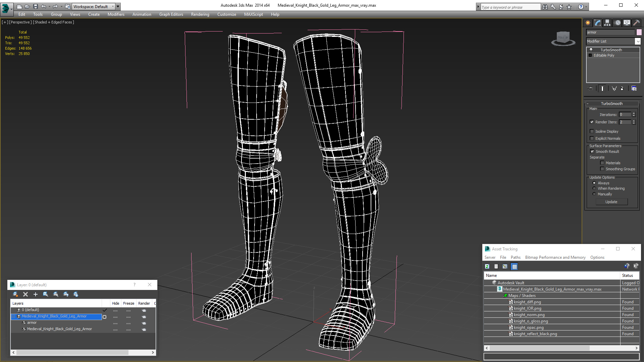This screenshot has height=362, width=644.
Task: Expand the Editable Poly sub-objects
Action: pos(590,55)
